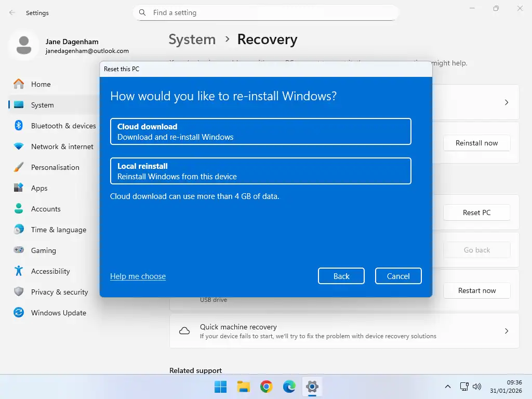Select Home in the Settings sidebar
The height and width of the screenshot is (399, 532).
[x=41, y=84]
